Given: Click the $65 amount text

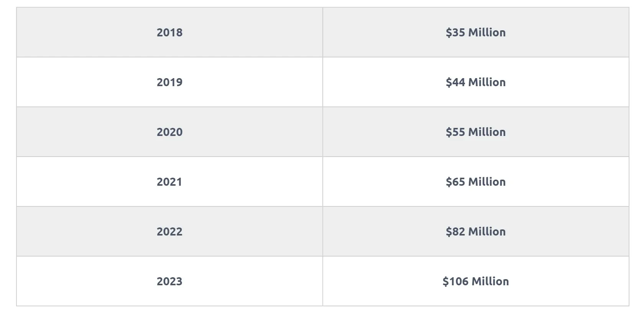Looking at the screenshot, I should point(455,182).
